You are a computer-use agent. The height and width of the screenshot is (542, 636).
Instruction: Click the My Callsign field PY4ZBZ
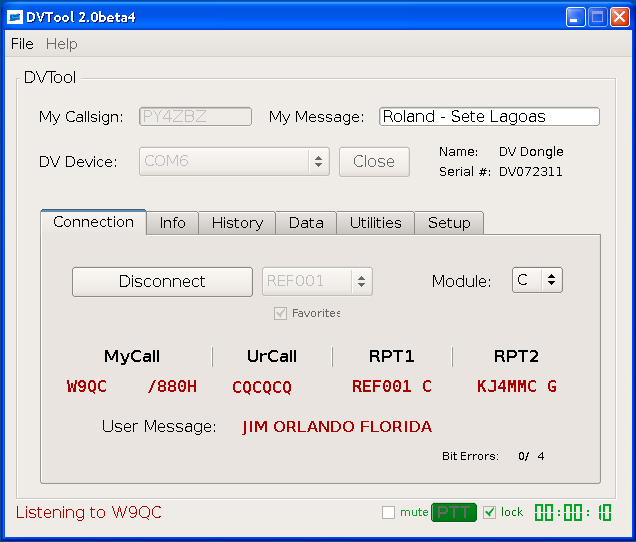click(195, 117)
